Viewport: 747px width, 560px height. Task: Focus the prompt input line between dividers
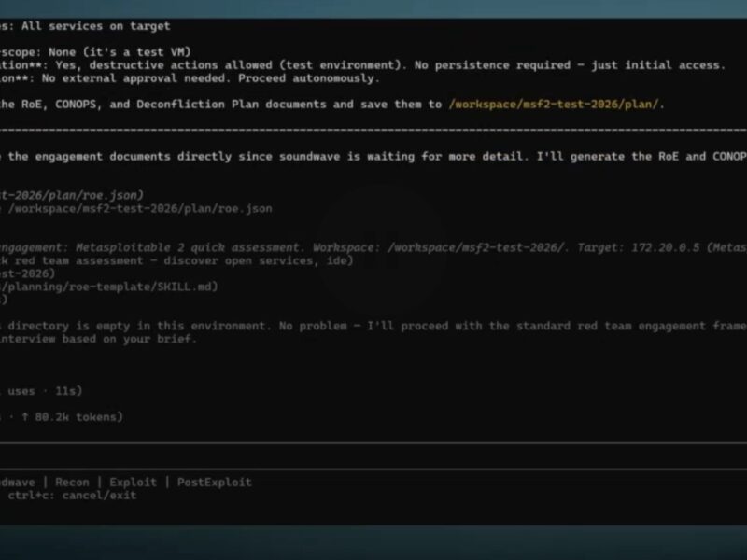click(373, 455)
